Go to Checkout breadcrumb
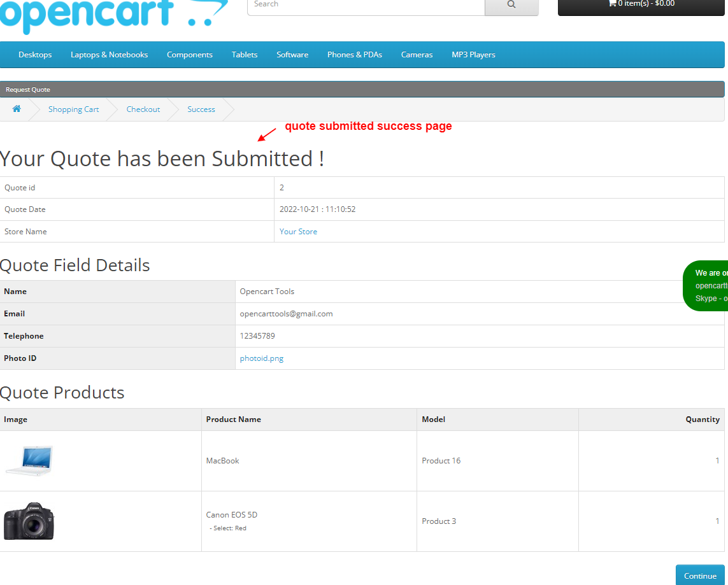 click(143, 109)
